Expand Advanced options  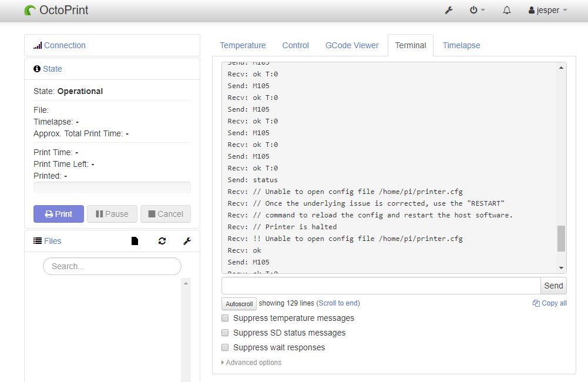pos(251,363)
